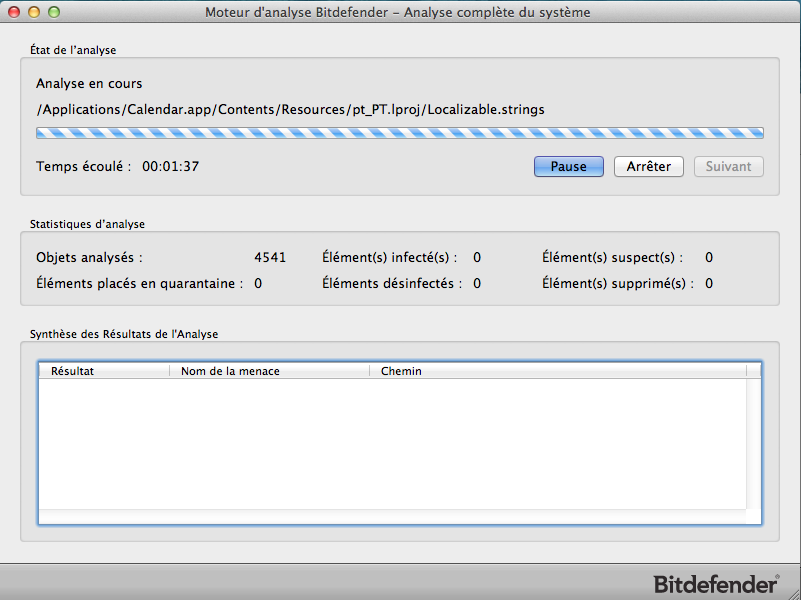Click the Chemin column header
The width and height of the screenshot is (801, 600).
(x=558, y=371)
